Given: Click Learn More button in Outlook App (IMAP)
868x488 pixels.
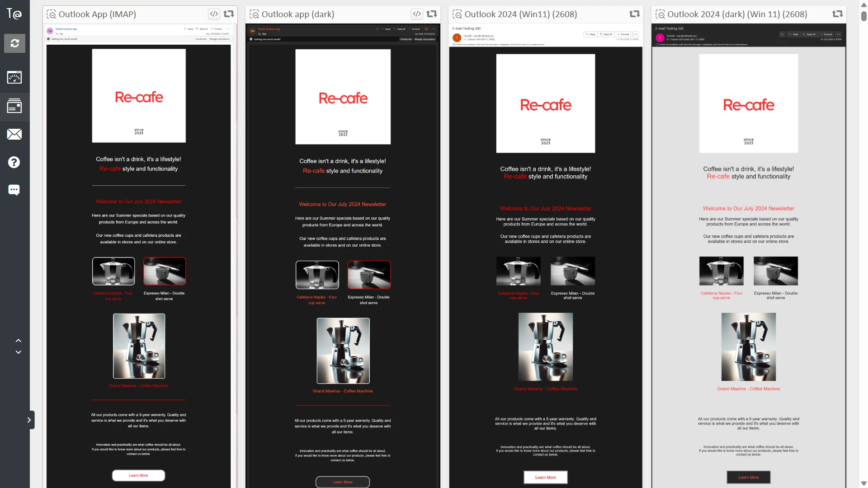Looking at the screenshot, I should 138,475.
